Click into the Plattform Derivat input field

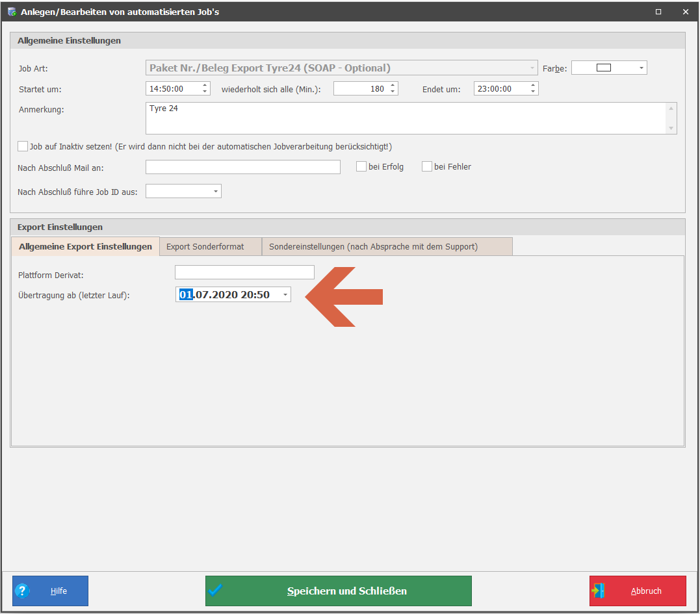244,272
